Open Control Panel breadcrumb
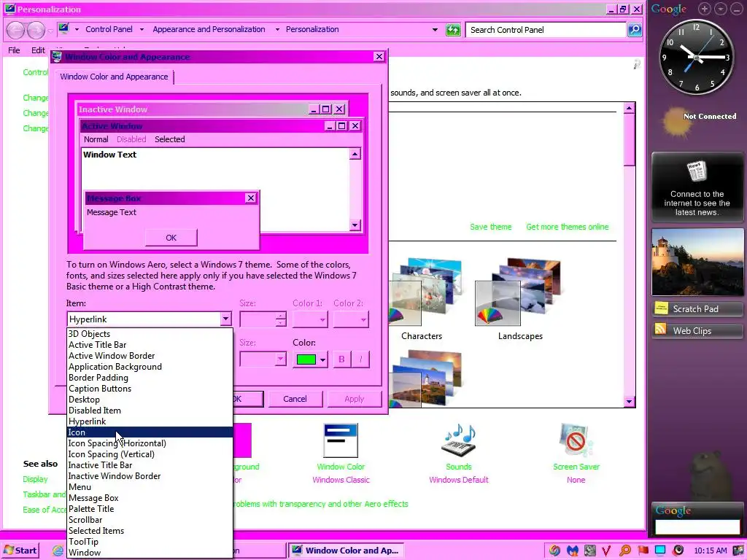Screen dimensions: 747x560 [x=109, y=29]
